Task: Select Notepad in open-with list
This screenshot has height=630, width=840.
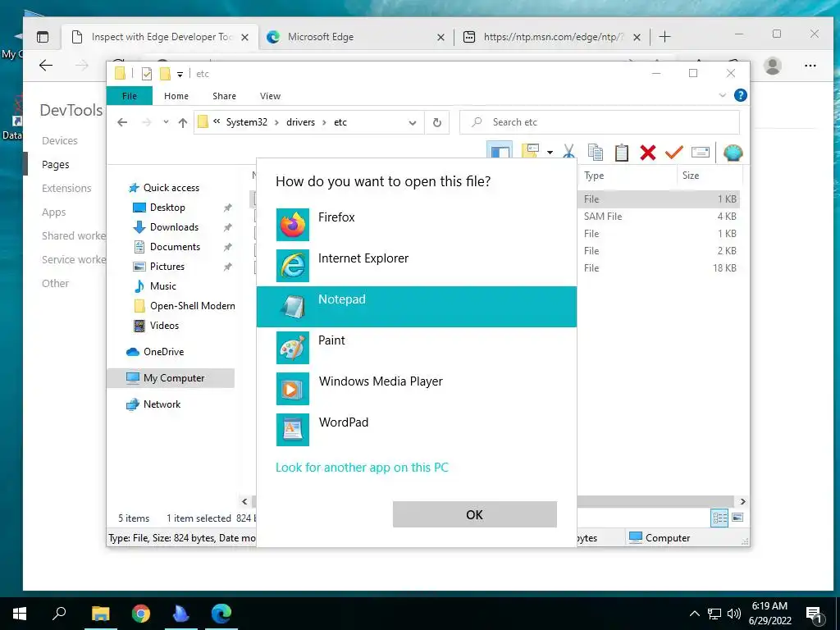Action: [416, 307]
